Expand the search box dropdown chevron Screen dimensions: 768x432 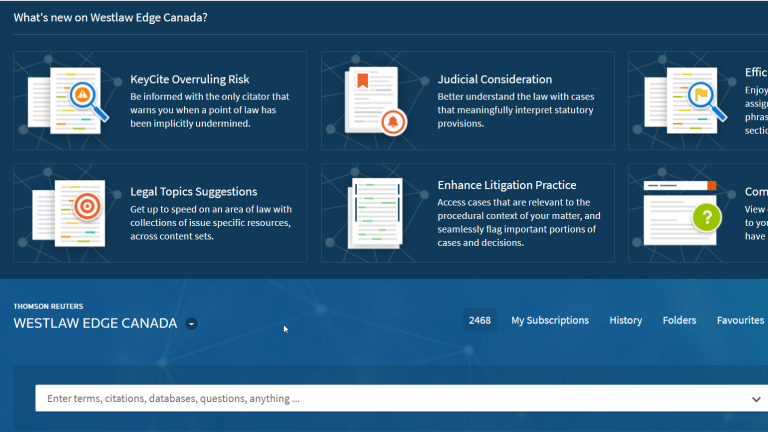(x=756, y=399)
